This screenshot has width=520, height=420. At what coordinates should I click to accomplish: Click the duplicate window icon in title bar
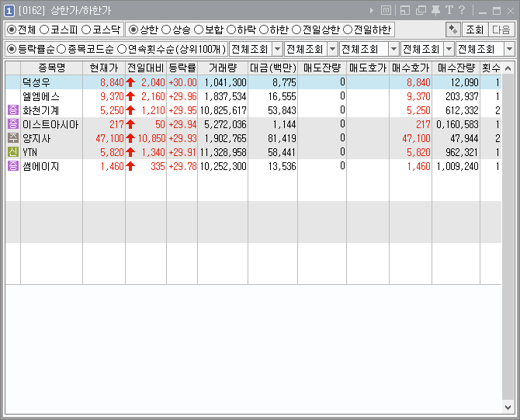[421, 10]
